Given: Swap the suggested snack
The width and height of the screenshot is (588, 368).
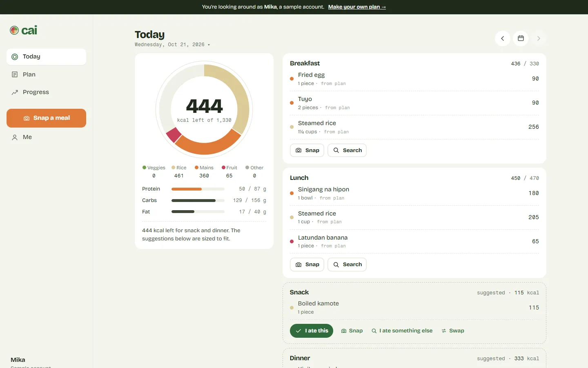Looking at the screenshot, I should (x=453, y=331).
